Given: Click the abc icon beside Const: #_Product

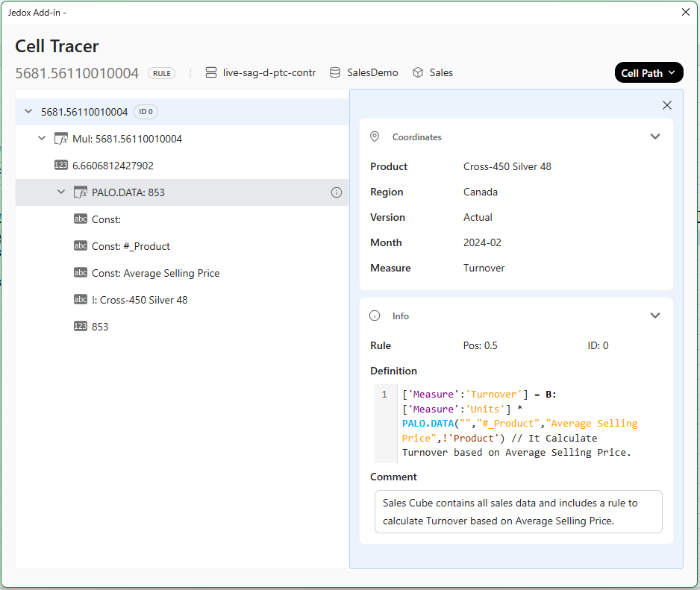Looking at the screenshot, I should tap(81, 246).
